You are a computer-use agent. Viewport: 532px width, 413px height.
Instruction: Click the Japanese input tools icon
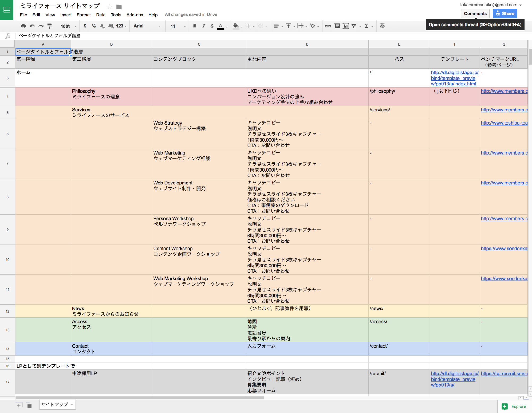point(382,26)
